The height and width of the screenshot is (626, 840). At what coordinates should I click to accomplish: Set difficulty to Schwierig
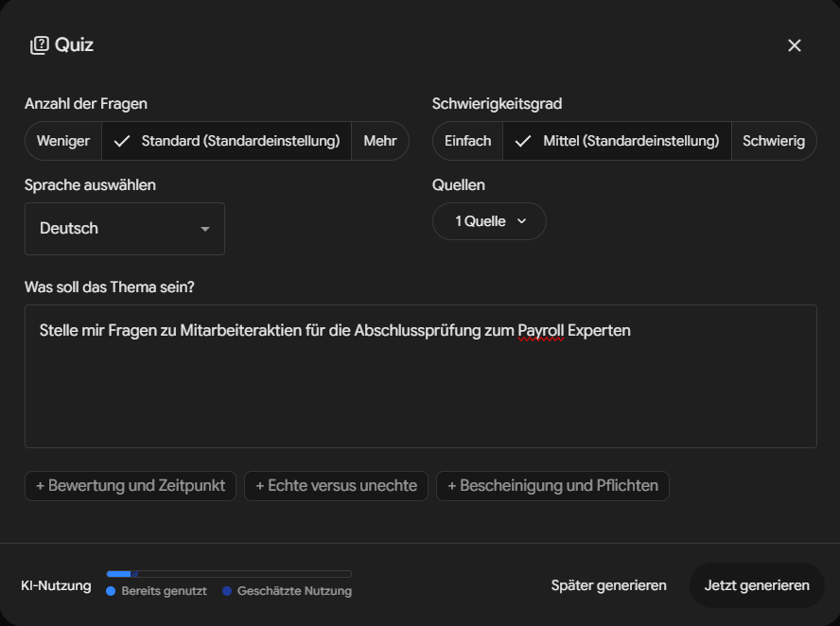coord(774,141)
